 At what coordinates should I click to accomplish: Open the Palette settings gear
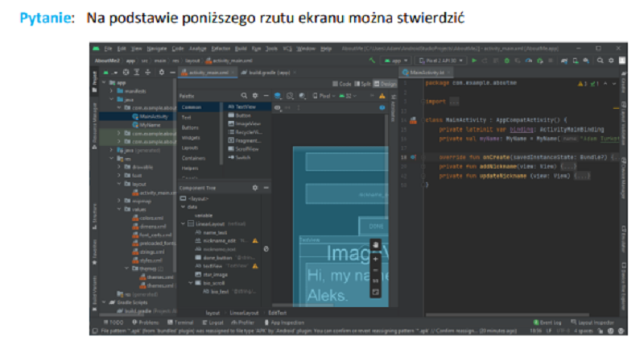tap(255, 95)
